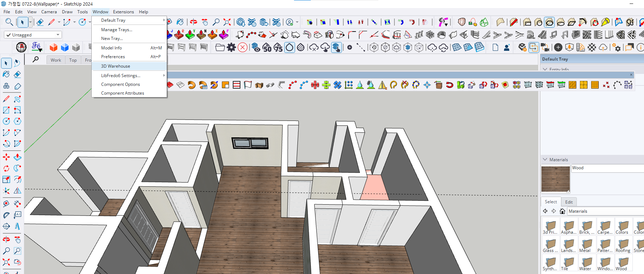This screenshot has height=274, width=644.
Task: Open the Untagged tag dropdown
Action: pyautogui.click(x=33, y=35)
